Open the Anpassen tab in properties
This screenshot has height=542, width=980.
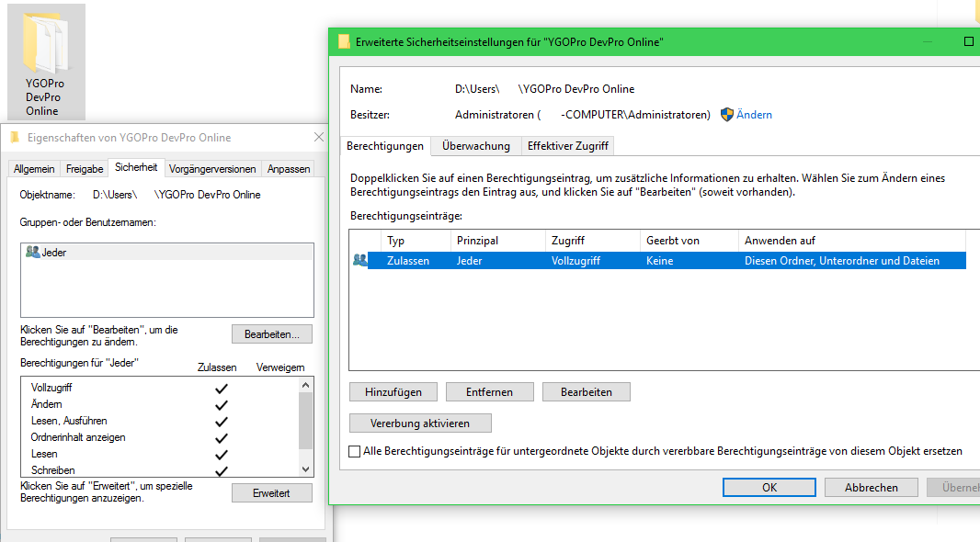(289, 169)
